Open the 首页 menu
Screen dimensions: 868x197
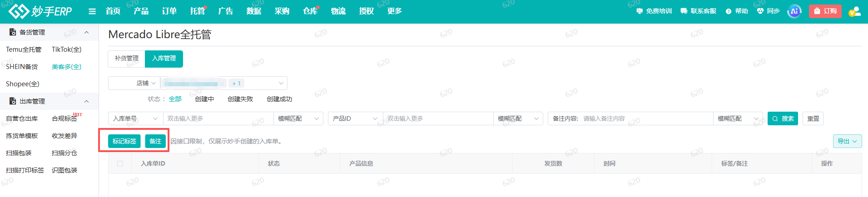(113, 11)
